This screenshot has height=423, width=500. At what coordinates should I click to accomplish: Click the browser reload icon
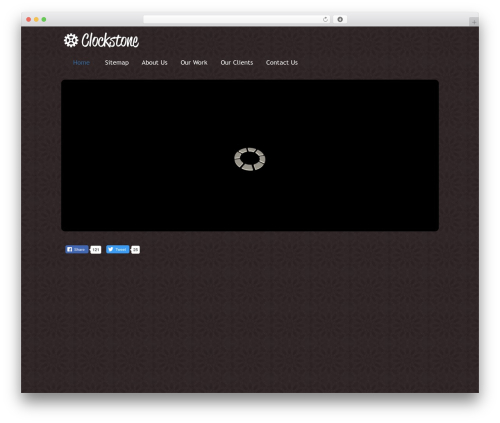pos(325,20)
